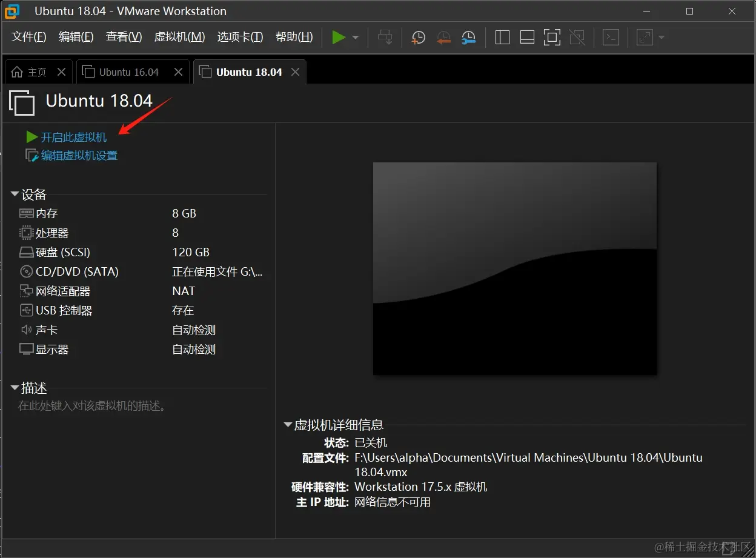
Task: Click the 120 GB disk size value
Action: pos(191,253)
